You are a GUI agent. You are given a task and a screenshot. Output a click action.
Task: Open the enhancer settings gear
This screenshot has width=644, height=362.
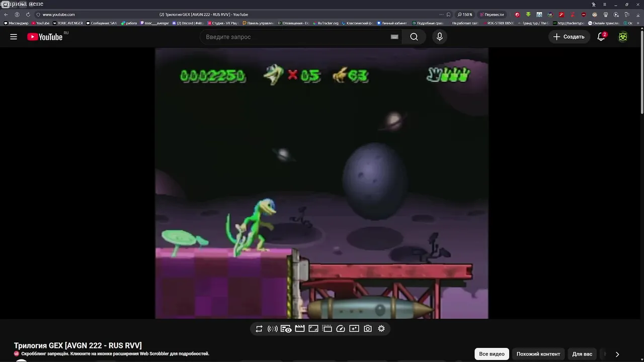click(381, 329)
